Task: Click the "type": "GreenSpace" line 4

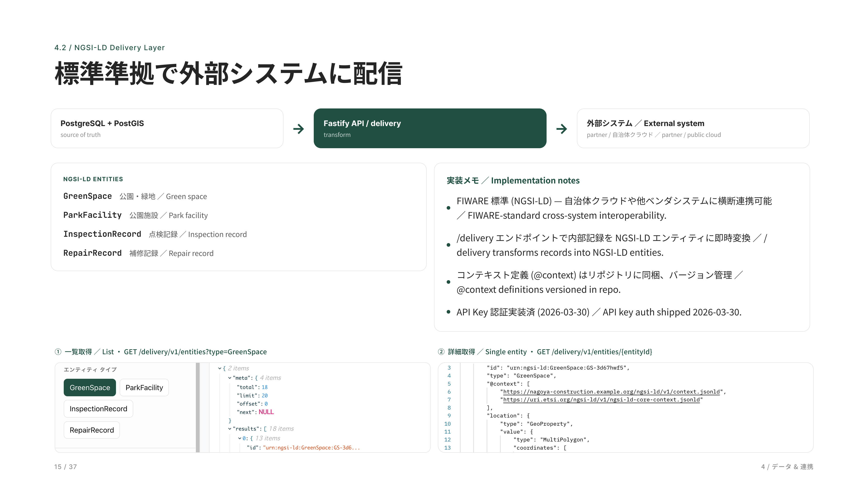Action: [521, 376]
